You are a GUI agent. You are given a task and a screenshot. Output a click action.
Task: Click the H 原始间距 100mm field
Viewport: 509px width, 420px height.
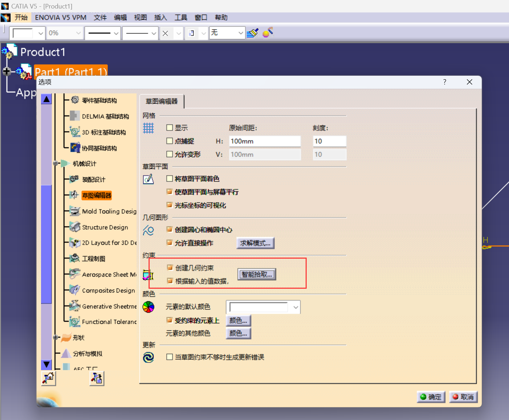(265, 141)
